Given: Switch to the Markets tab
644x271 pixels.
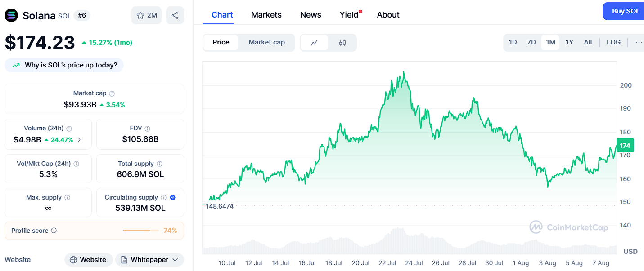Looking at the screenshot, I should (266, 14).
